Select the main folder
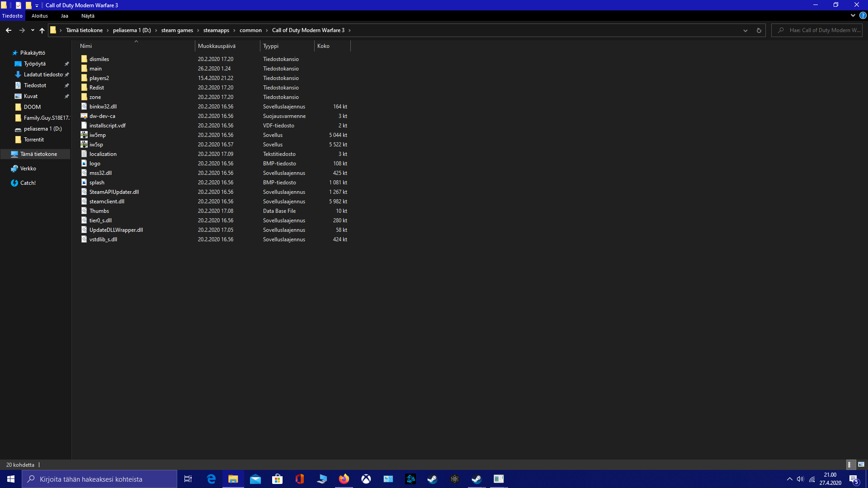This screenshot has height=488, width=868. [95, 69]
